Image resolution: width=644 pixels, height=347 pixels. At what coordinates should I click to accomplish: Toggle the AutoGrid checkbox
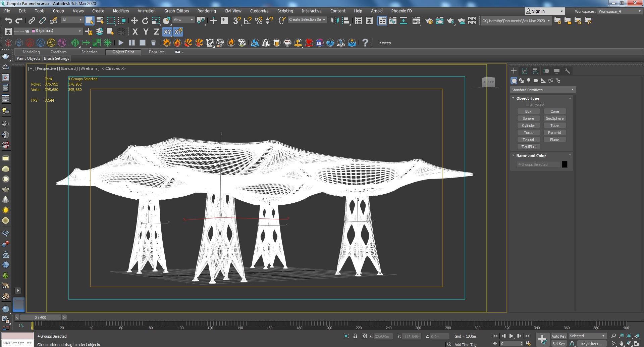click(x=528, y=105)
